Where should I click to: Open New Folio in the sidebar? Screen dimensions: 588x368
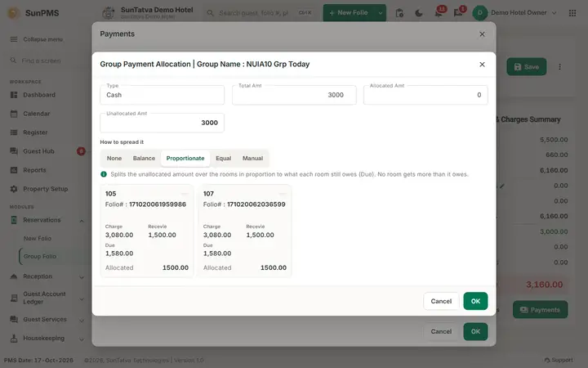[x=38, y=238]
